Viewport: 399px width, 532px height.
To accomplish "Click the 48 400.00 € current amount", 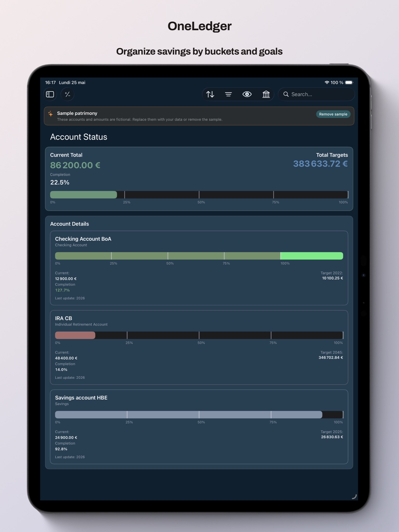I will click(x=66, y=358).
